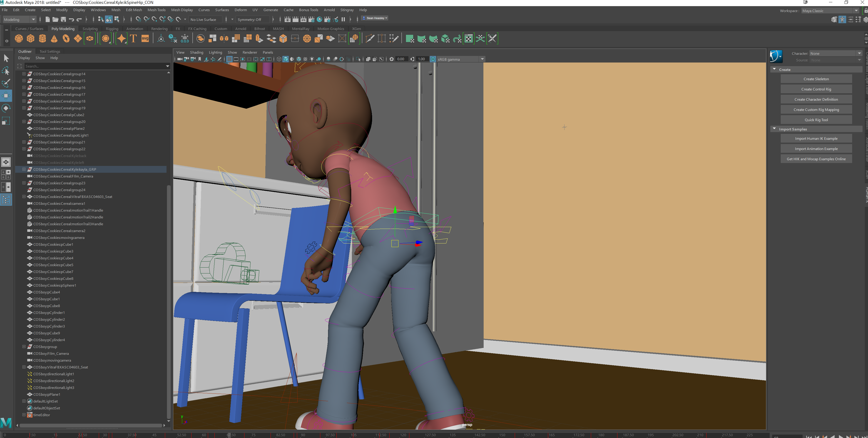The image size is (868, 438).
Task: Open the Modeling menu set dropdown
Action: pos(19,19)
